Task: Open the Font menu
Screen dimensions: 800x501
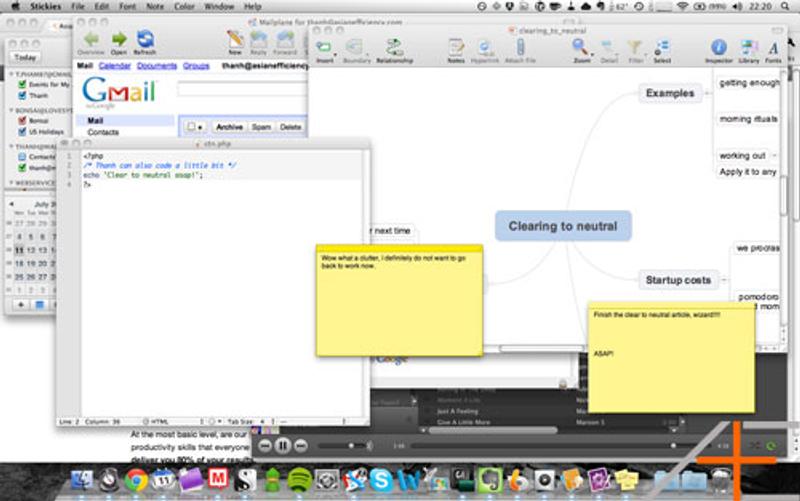Action: 128,7
